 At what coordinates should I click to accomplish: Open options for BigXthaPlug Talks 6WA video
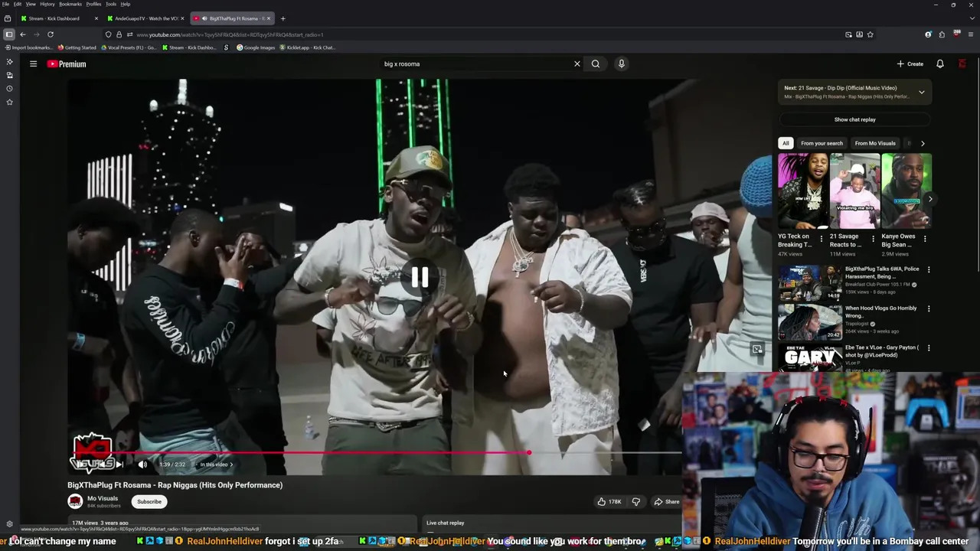(x=929, y=269)
